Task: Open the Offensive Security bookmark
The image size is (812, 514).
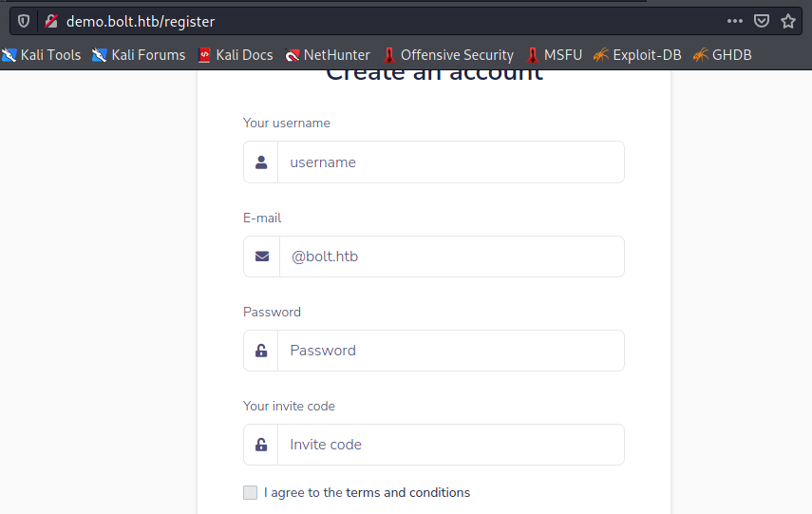Action: click(x=448, y=55)
